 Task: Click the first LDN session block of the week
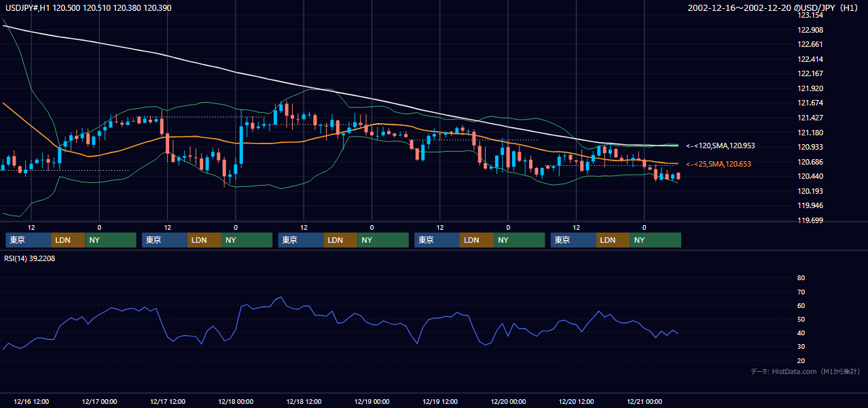(x=69, y=240)
